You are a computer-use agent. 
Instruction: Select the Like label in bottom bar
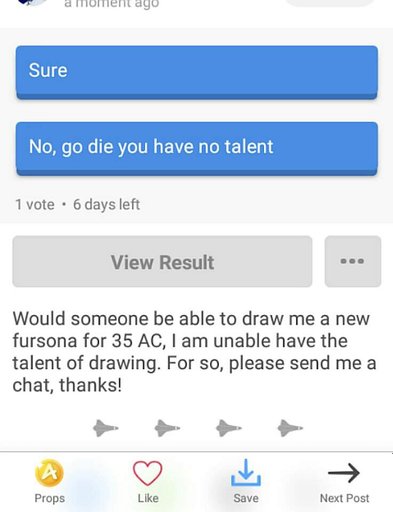point(148,498)
